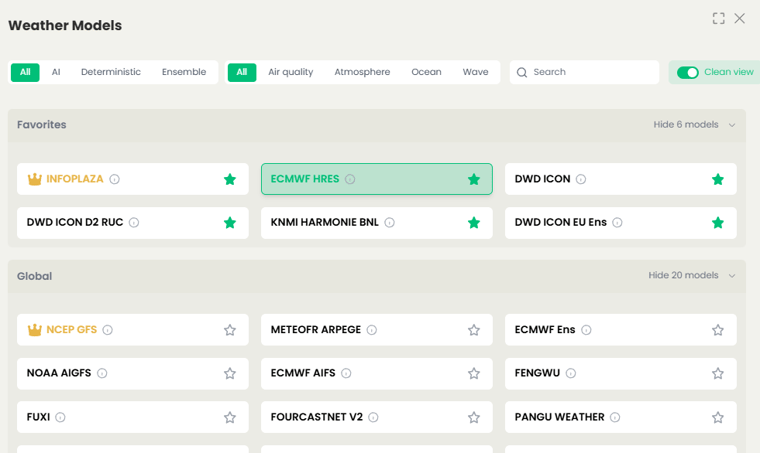Select METEOFR ARPEGE model
Screen dimensions: 760x453
tap(377, 330)
